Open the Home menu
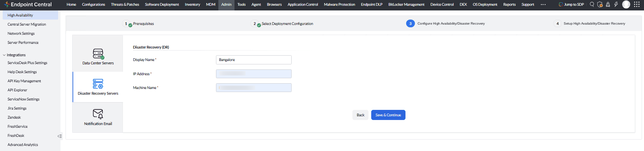Viewport: 644px width, 151px height. [71, 4]
